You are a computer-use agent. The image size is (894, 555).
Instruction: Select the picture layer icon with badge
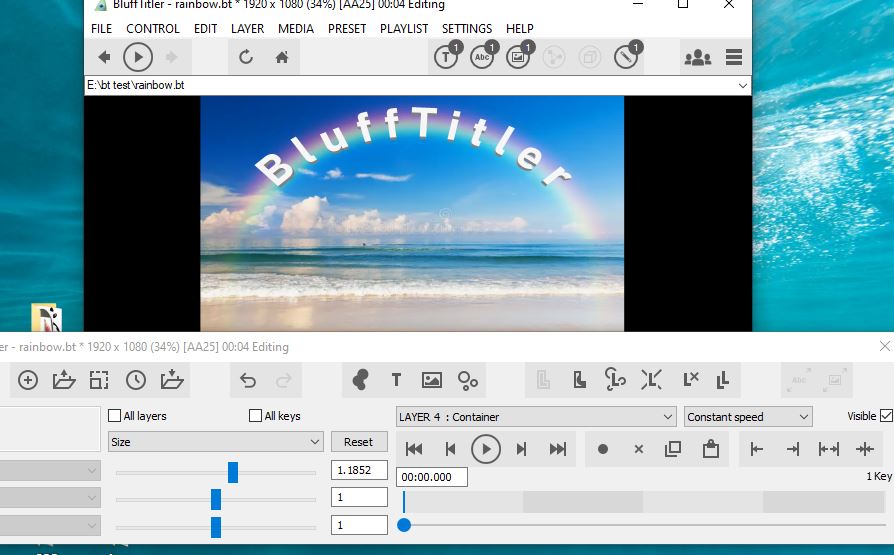click(x=518, y=57)
